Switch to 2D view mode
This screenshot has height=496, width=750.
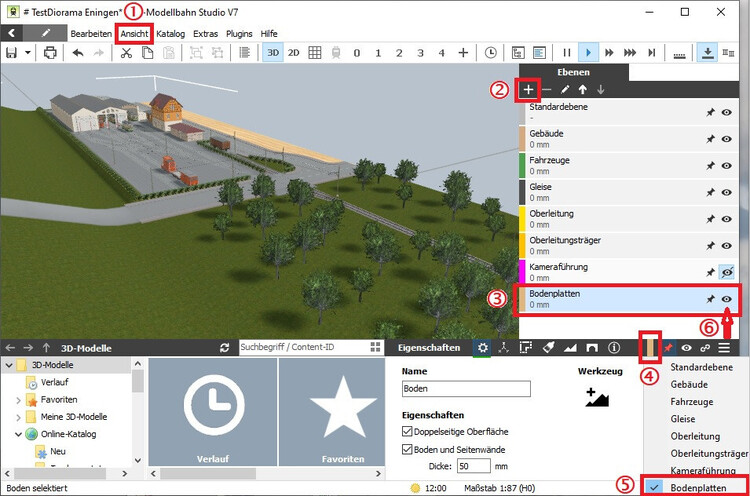pyautogui.click(x=293, y=52)
